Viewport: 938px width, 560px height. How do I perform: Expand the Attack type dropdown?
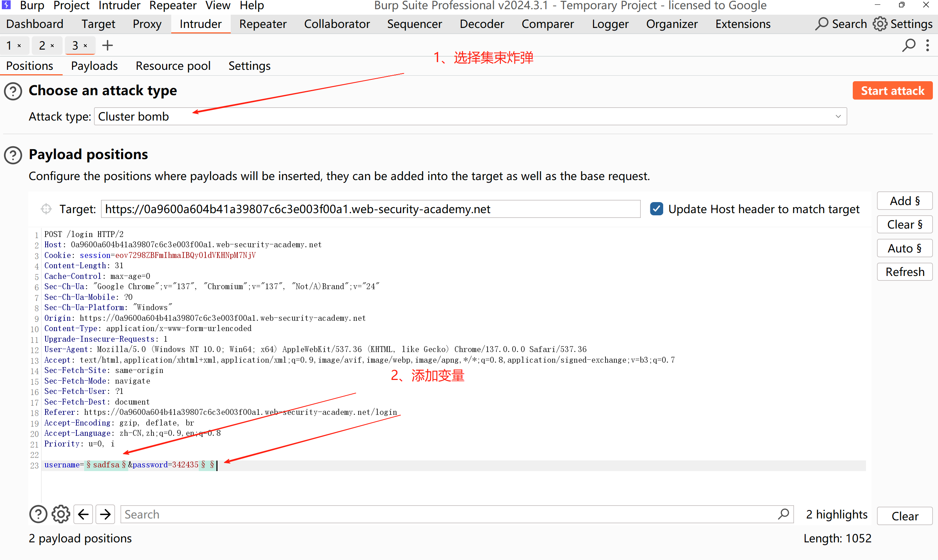point(838,116)
